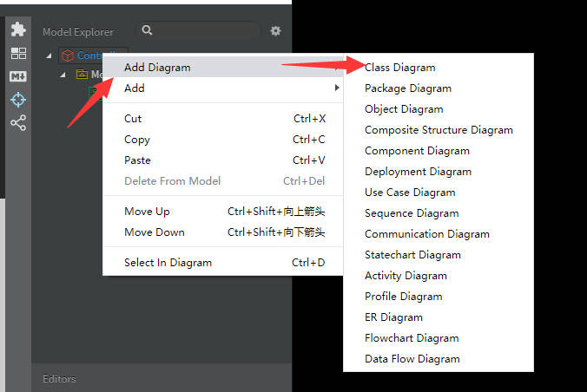This screenshot has height=392, width=587.
Task: Choose Paste from context menu
Action: coord(137,160)
